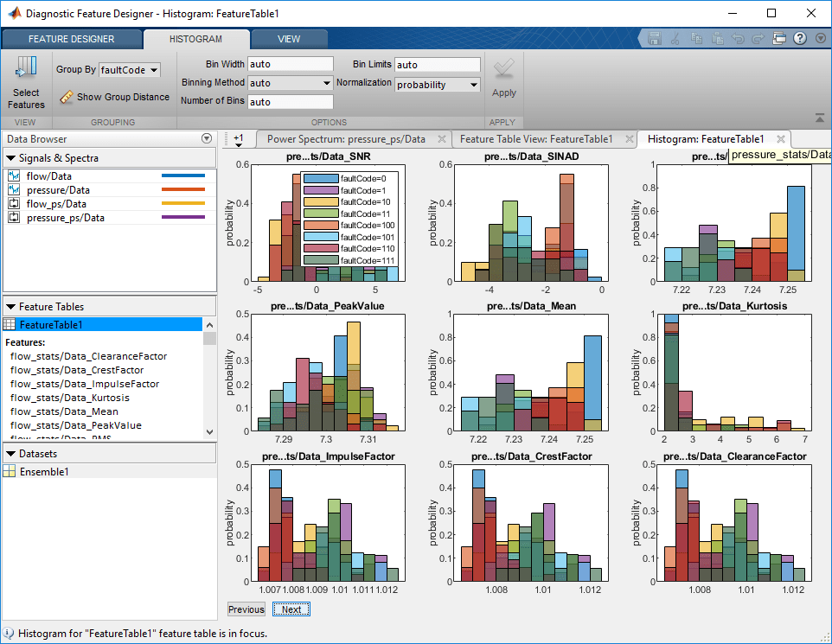
Task: Click the Next button
Action: [291, 609]
